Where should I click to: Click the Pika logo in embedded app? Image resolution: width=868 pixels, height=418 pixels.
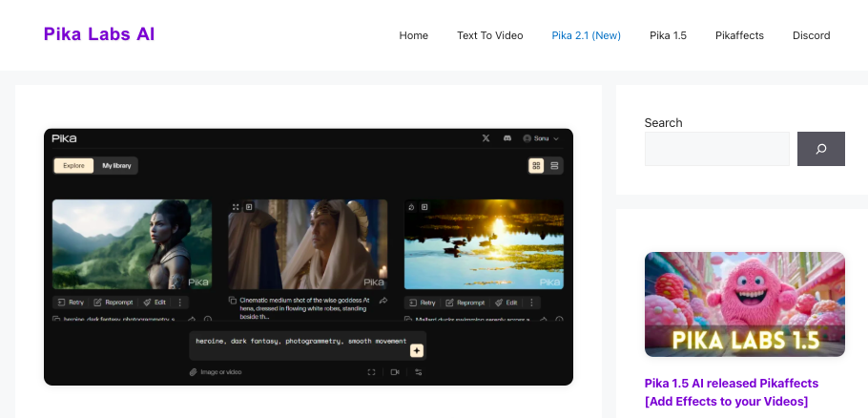[x=64, y=138]
